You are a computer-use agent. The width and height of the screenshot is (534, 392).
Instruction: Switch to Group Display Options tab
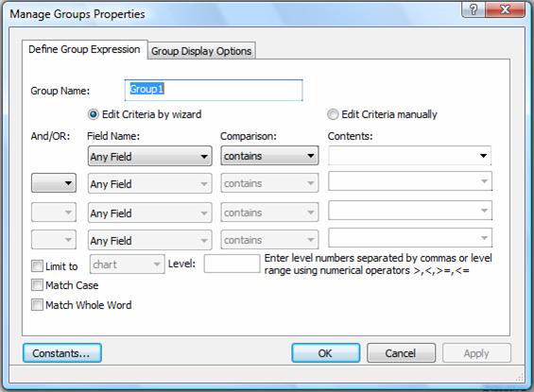(201, 51)
